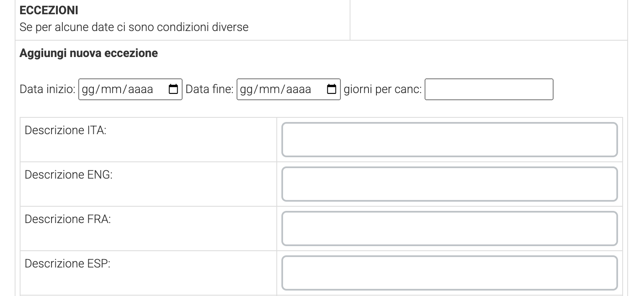This screenshot has width=644, height=296.
Task: Click the Descrizione ESP text area
Action: pyautogui.click(x=449, y=273)
